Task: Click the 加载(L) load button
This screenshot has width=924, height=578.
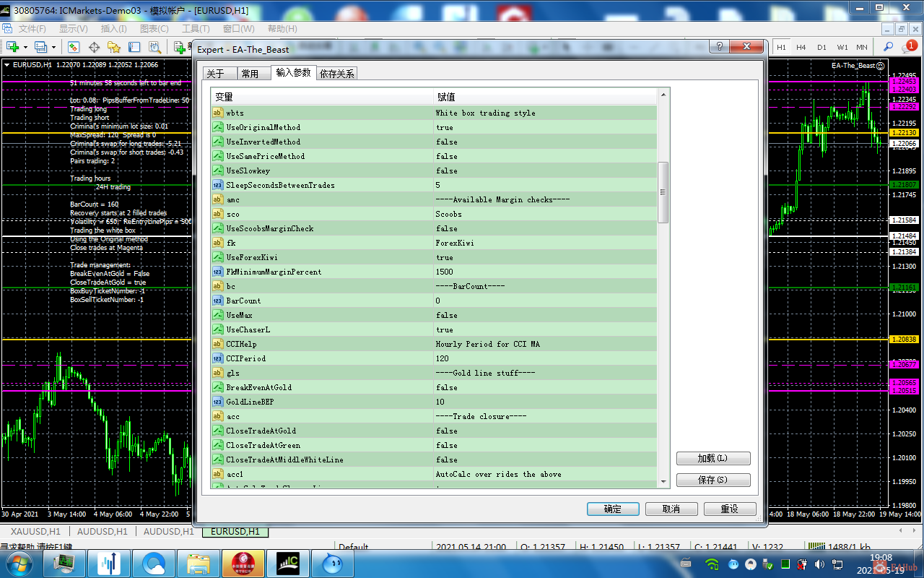Action: click(x=713, y=459)
